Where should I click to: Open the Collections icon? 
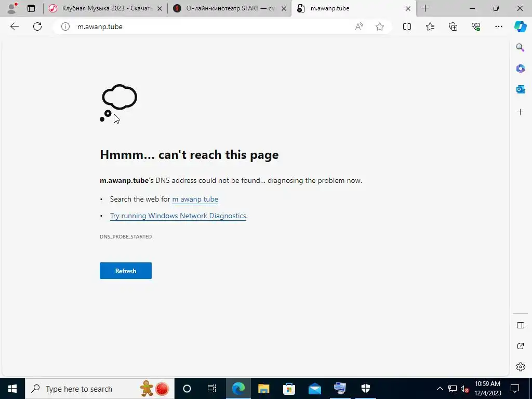tap(453, 26)
